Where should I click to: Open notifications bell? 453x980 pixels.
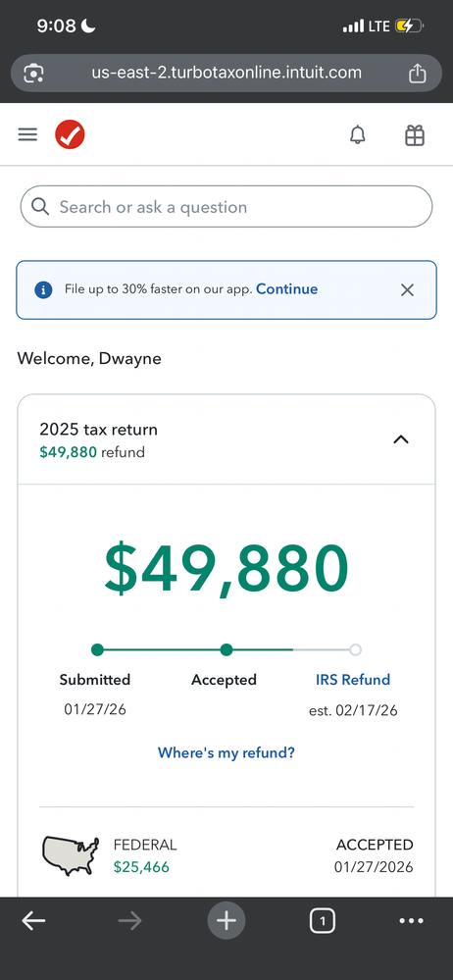[358, 135]
